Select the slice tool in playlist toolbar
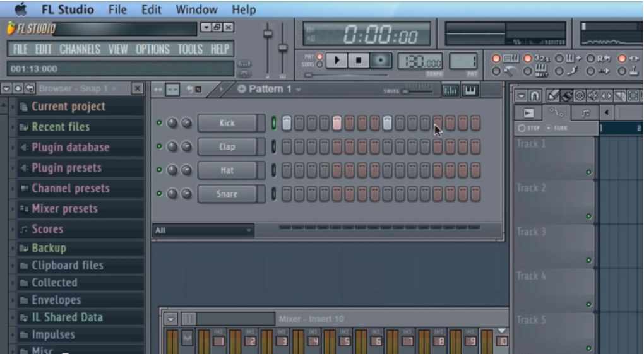Viewport: 644px width, 354px height. point(620,96)
